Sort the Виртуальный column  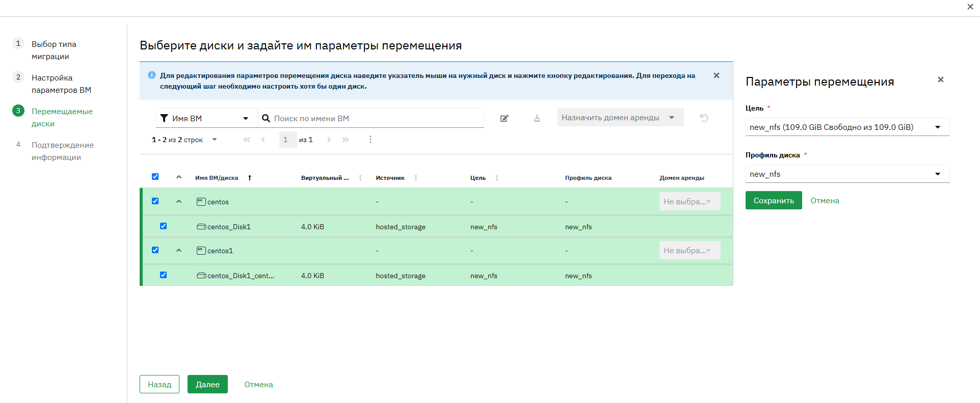click(360, 178)
